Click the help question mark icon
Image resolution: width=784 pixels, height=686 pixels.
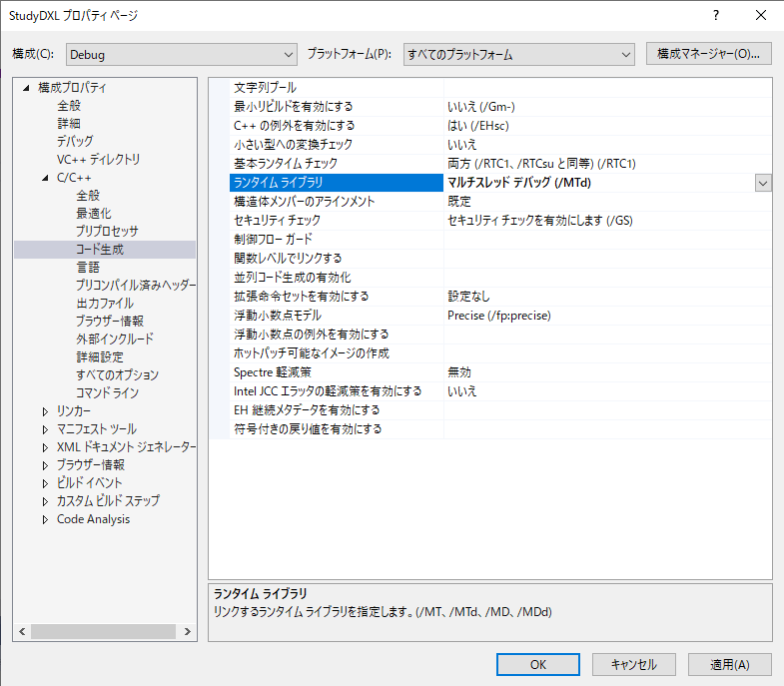click(715, 16)
